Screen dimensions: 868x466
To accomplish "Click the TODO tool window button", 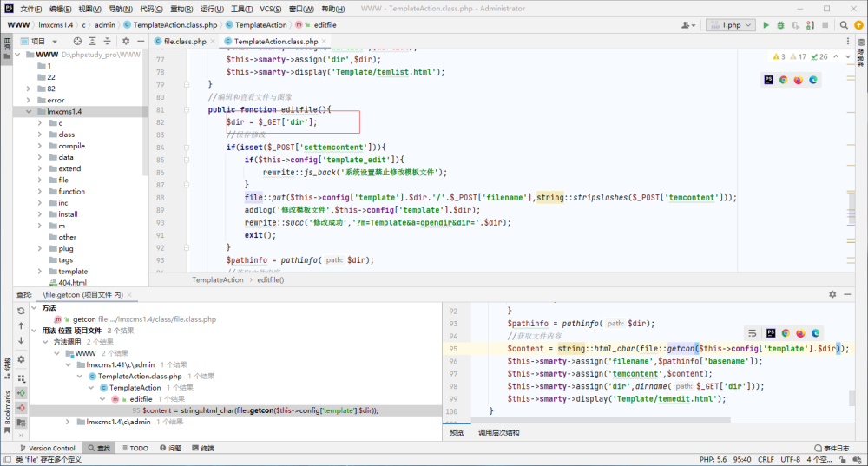I will [x=135, y=448].
